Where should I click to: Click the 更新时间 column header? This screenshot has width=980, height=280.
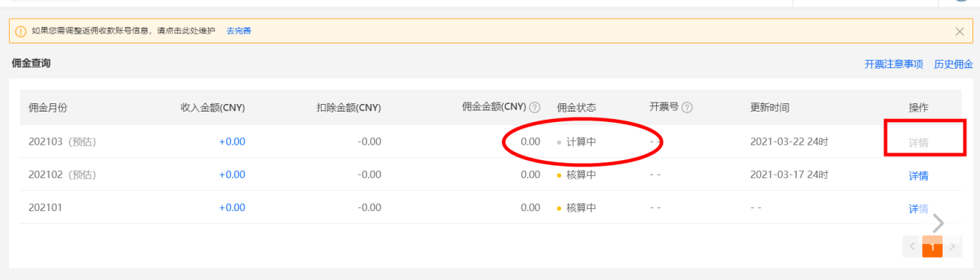click(770, 108)
